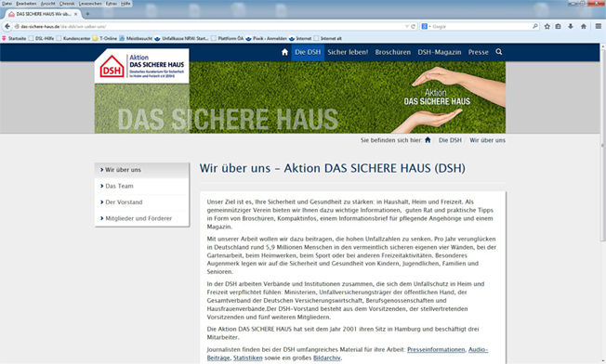
Task: Reload the page with refresh icon
Action: tap(413, 27)
